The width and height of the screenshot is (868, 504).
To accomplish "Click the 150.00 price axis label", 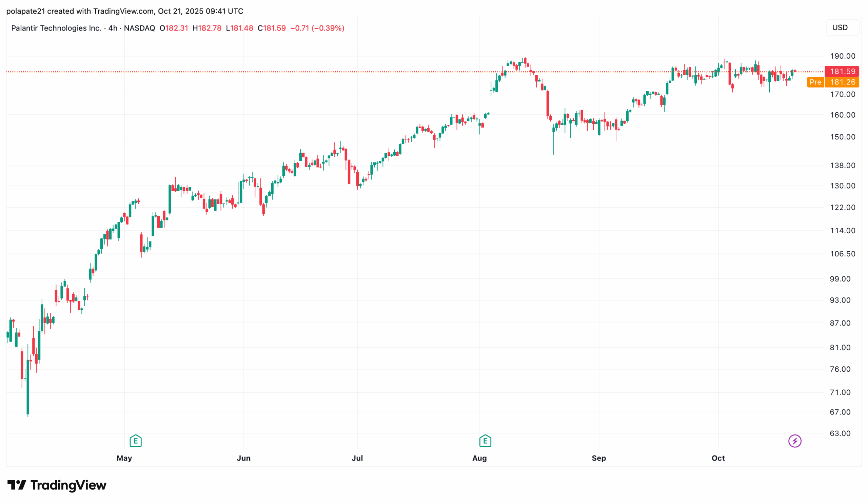I will coord(843,137).
